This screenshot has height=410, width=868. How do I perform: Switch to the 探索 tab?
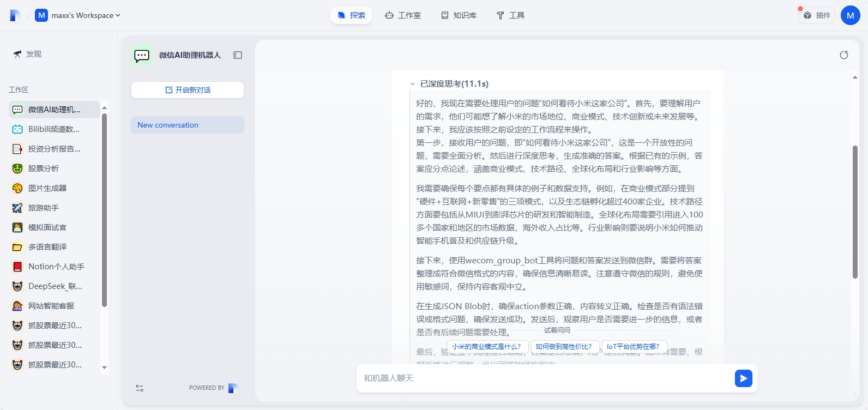tap(351, 15)
